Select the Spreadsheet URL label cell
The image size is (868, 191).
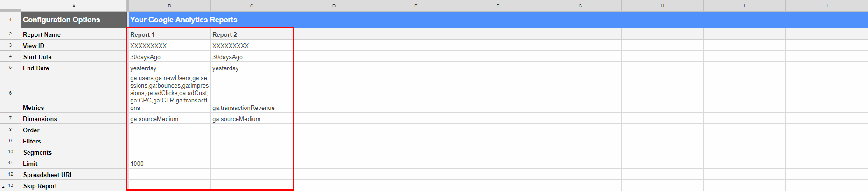[74, 175]
